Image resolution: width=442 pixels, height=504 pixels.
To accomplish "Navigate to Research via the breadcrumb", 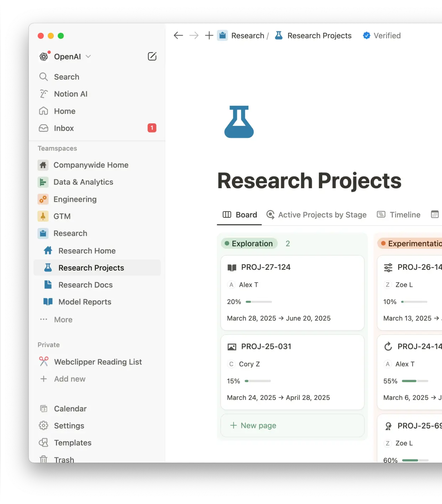I will click(247, 35).
